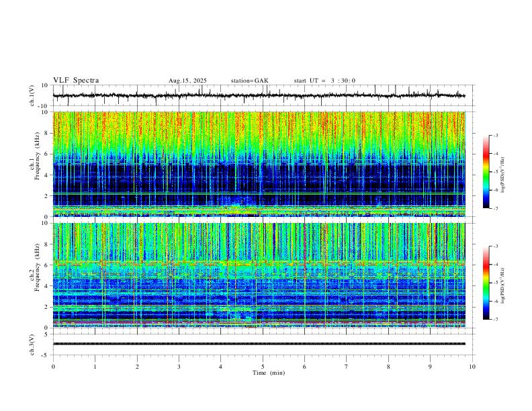532x411 pixels.
Task: Click the ch.2 spectrogram color bar
Action: pyautogui.click(x=486, y=283)
